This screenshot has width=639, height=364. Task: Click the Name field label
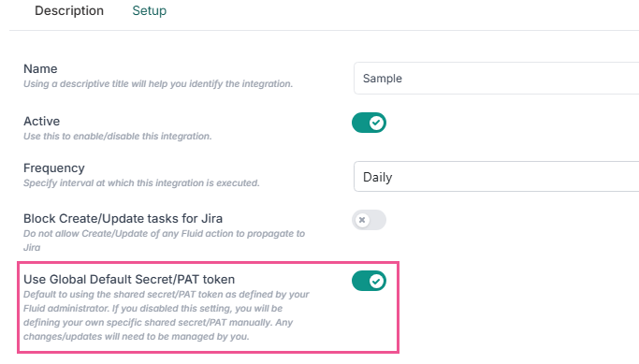(x=40, y=69)
